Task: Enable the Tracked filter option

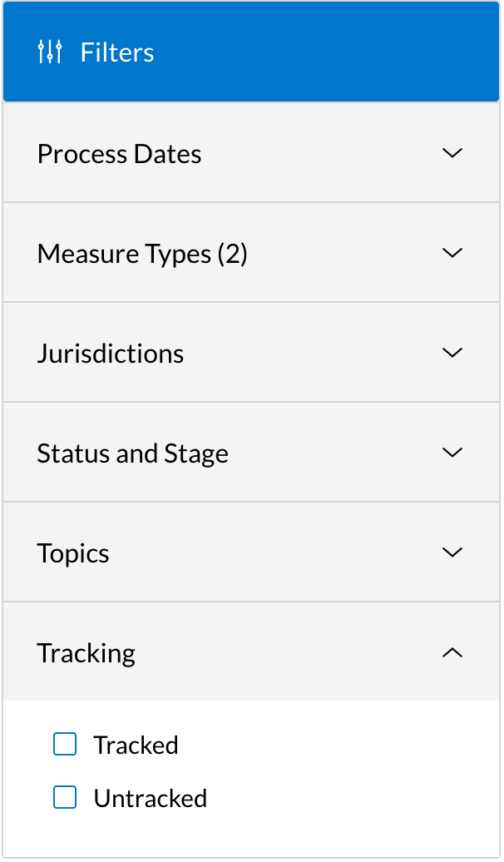Action: pos(65,744)
